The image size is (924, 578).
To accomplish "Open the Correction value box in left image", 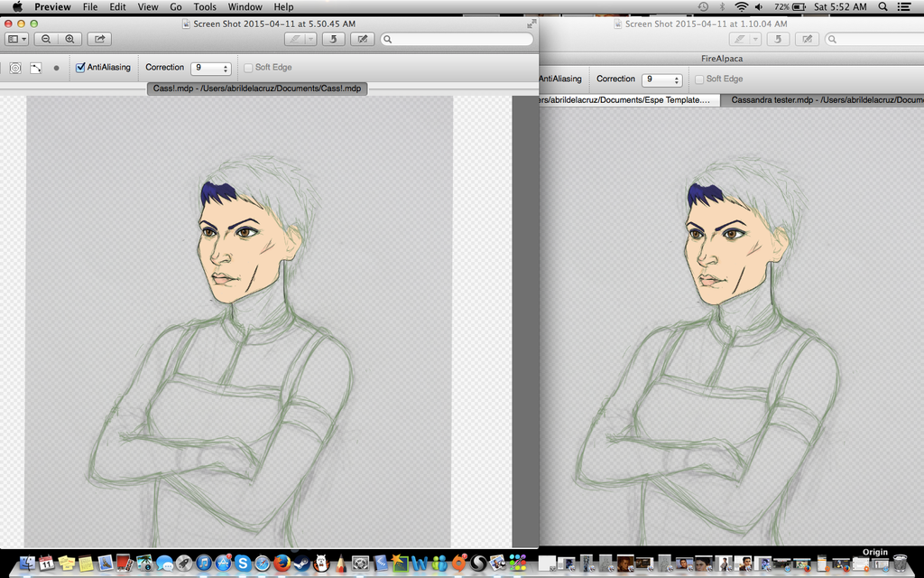I will coord(211,68).
